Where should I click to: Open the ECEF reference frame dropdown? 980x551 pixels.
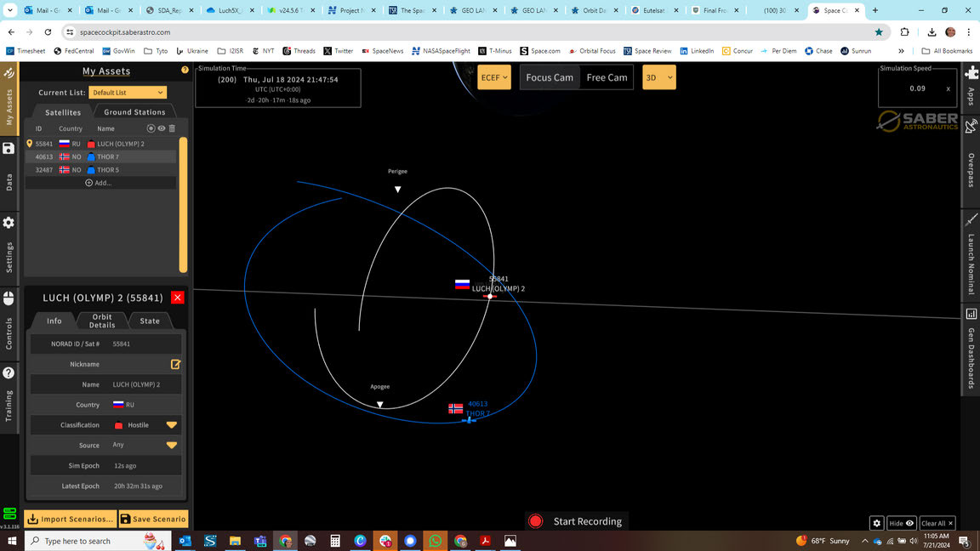click(493, 77)
